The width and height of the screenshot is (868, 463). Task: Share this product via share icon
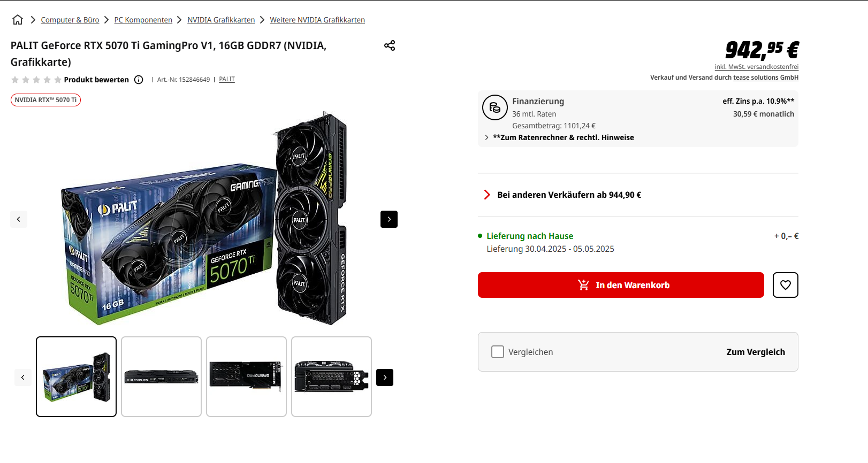click(390, 45)
